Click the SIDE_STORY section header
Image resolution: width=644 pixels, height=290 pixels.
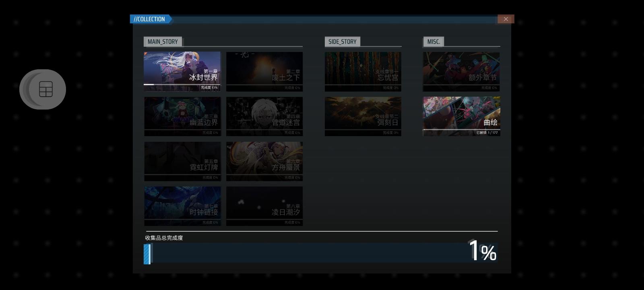343,41
